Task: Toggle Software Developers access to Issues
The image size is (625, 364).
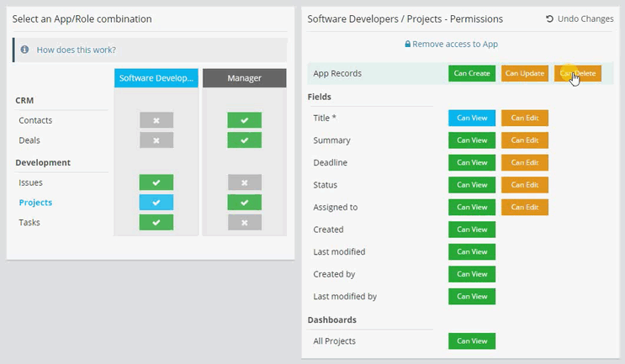Action: (x=156, y=182)
